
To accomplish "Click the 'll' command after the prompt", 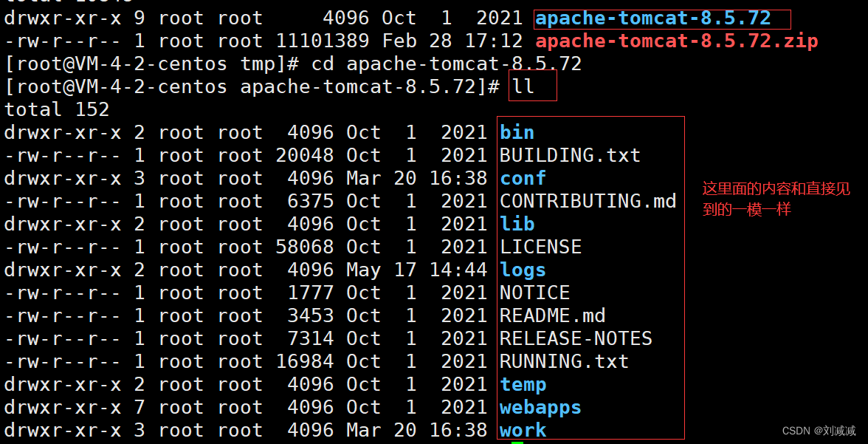I will click(523, 86).
